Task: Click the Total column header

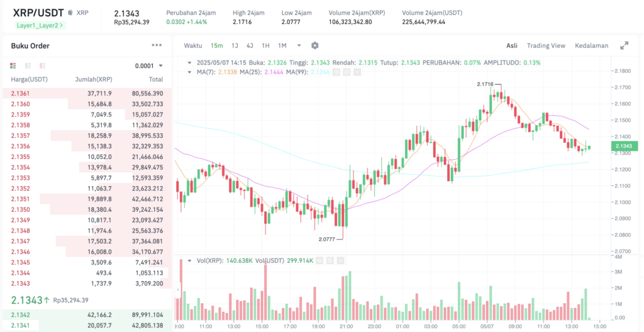Action: tap(155, 80)
